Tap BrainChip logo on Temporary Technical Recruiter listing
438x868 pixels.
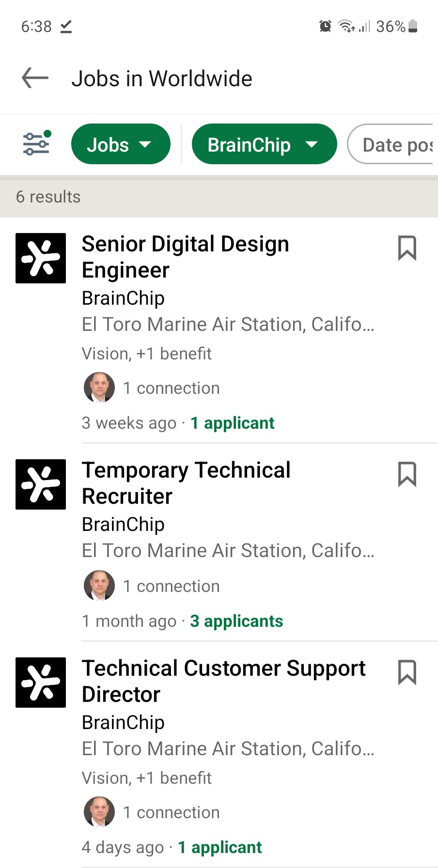point(41,484)
